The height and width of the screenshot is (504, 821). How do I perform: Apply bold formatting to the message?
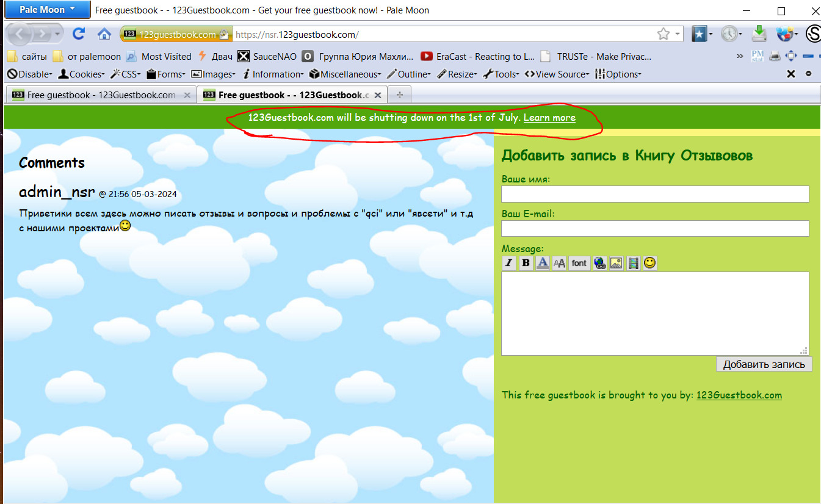tap(526, 263)
